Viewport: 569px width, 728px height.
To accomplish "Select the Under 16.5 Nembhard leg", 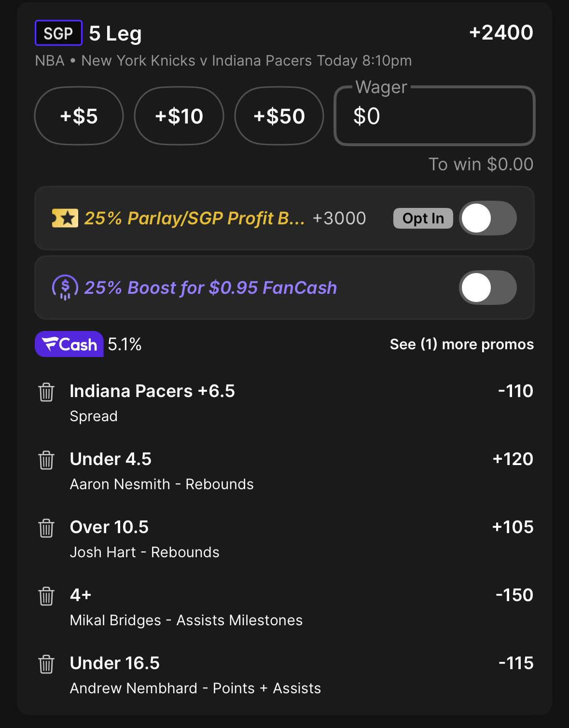I will 115,663.
